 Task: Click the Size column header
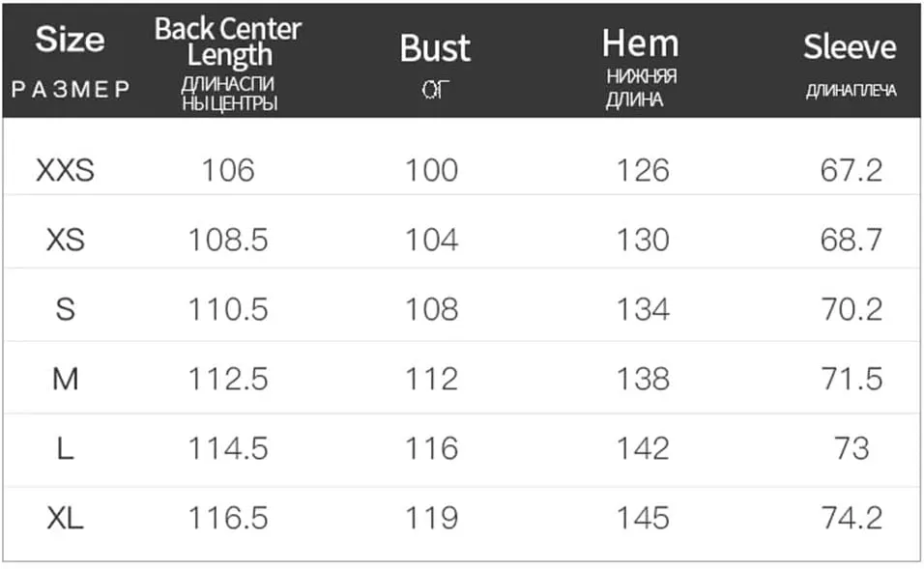pyautogui.click(x=71, y=40)
